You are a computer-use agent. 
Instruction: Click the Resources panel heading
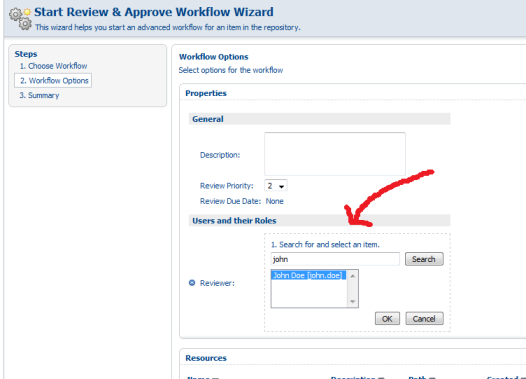coord(206,358)
